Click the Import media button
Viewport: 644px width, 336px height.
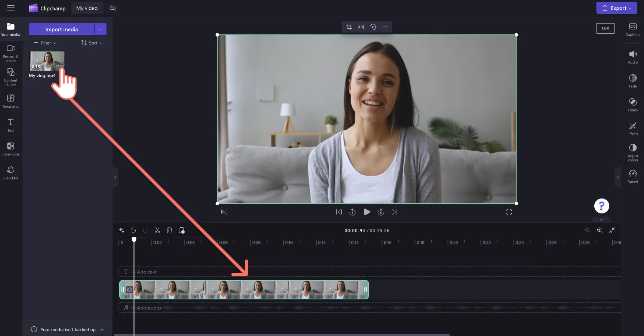(61, 29)
